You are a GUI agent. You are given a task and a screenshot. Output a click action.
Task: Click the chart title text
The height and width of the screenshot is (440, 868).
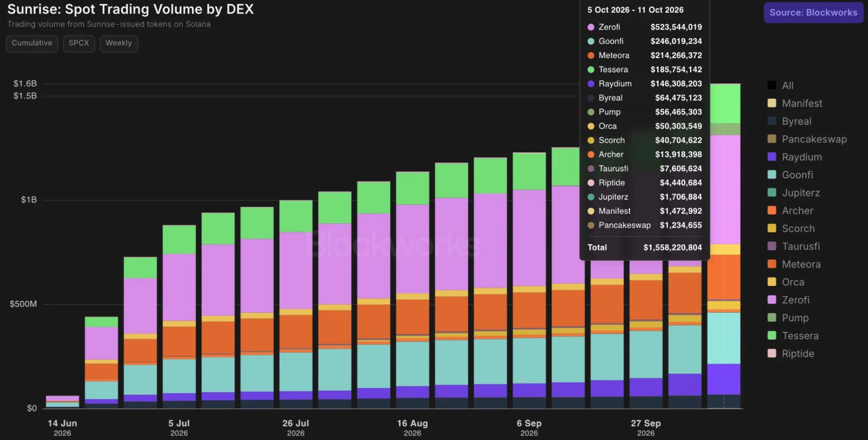(131, 9)
